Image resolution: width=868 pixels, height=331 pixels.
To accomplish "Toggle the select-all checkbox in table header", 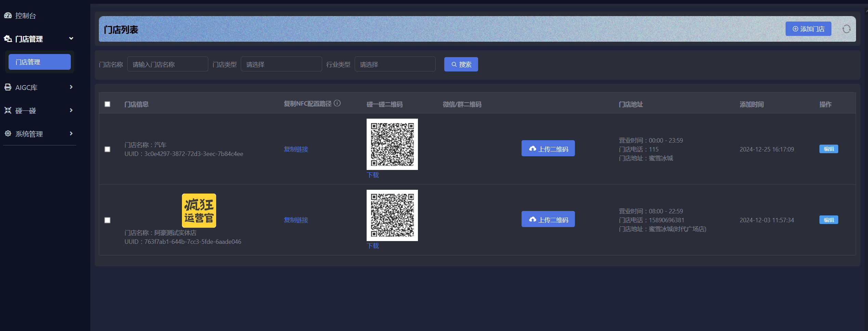I will pyautogui.click(x=107, y=104).
